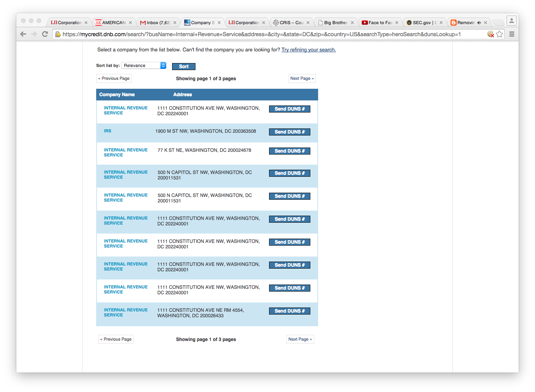The width and height of the screenshot is (535, 392).
Task: Click the security padlock warning icon
Action: 58,34
